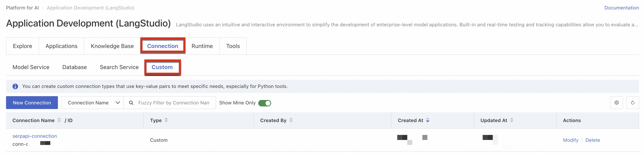Click the 'Application Development (LangStudio)' page heading
The width and height of the screenshot is (644, 155).
tap(88, 23)
